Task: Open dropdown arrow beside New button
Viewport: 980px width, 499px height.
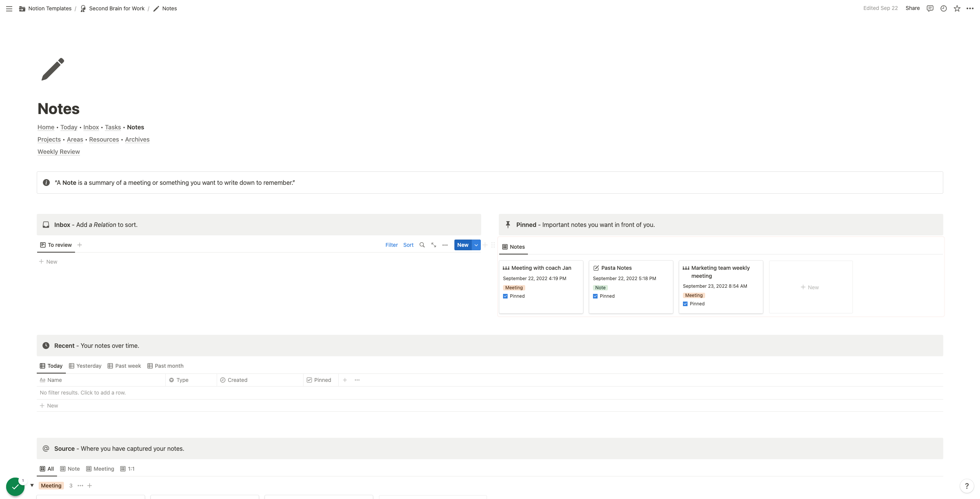Action: 476,245
